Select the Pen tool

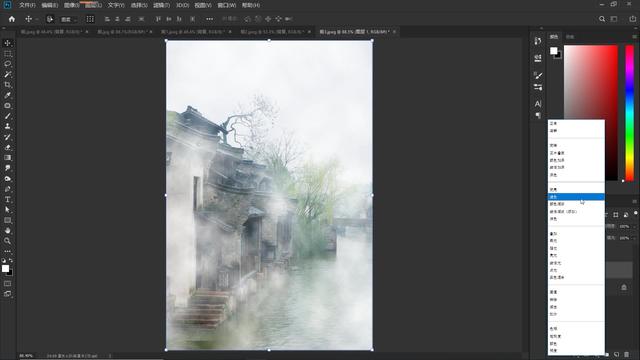(7, 189)
